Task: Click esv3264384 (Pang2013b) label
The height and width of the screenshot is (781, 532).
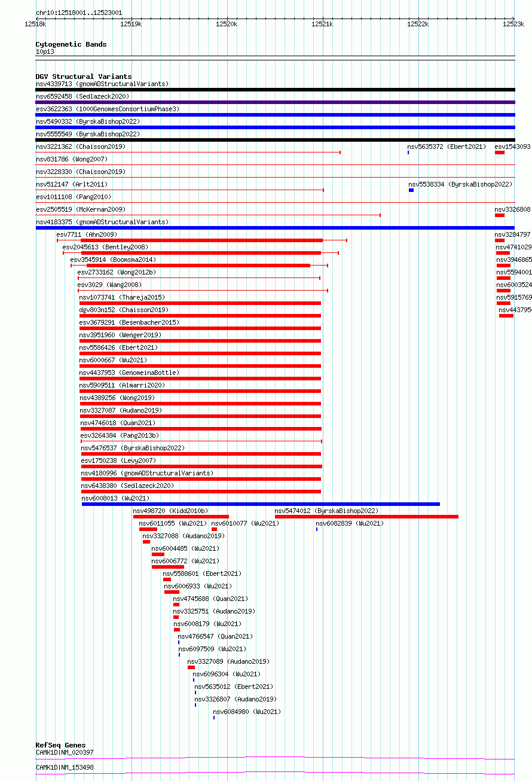Action: point(120,435)
